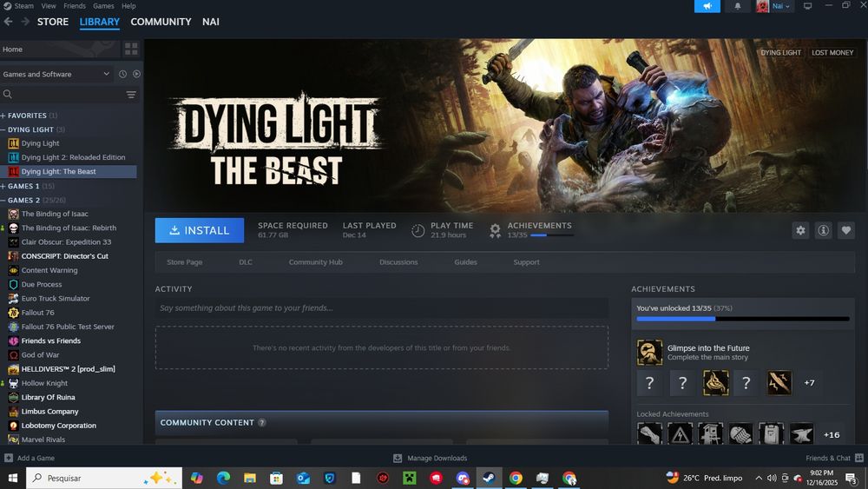868x489 pixels.
Task: Show +7 more unlocked achievements
Action: click(809, 383)
